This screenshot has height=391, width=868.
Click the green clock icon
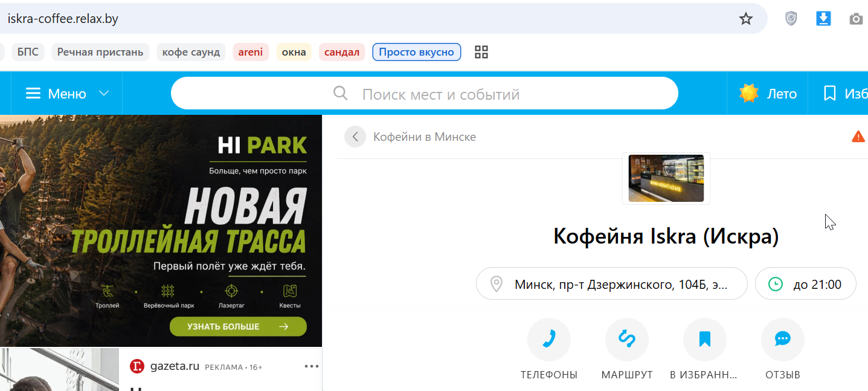776,284
